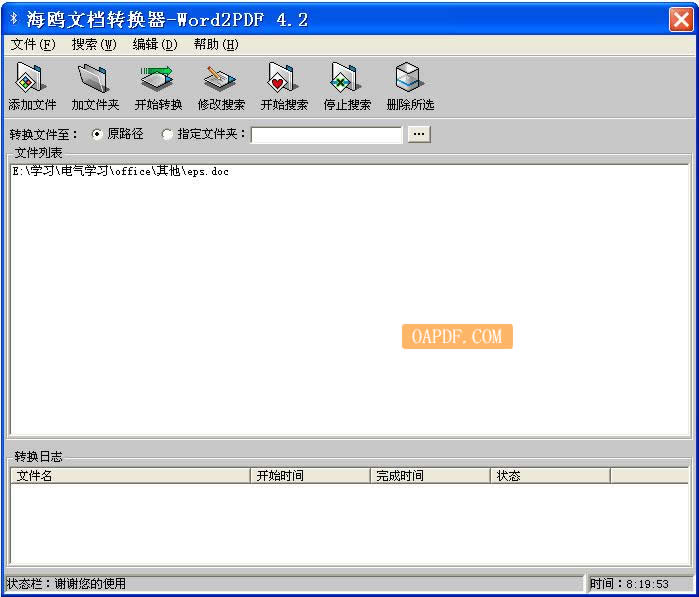Open the 编辑(D) menu
The image size is (699, 597).
click(x=155, y=45)
